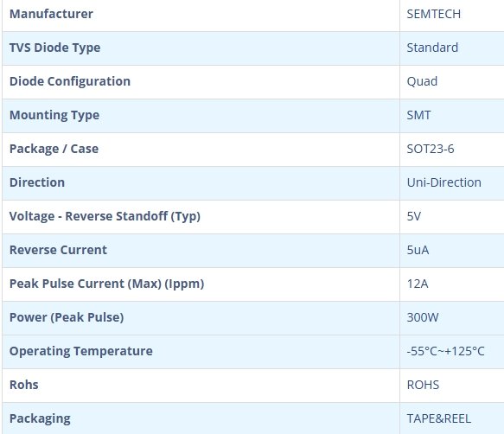Viewport: 504px width, 434px height.
Task: Select the -55°C~+125°C temperature value
Action: 445,351
